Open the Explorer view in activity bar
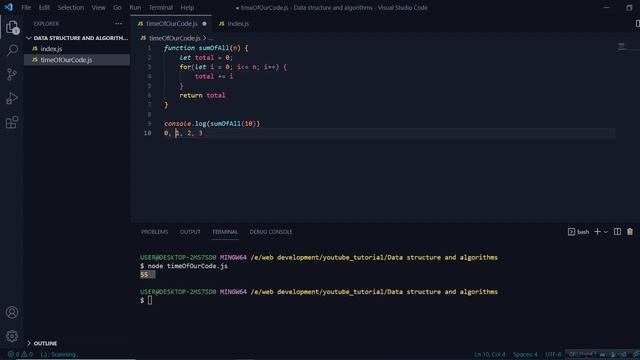 coord(12,27)
